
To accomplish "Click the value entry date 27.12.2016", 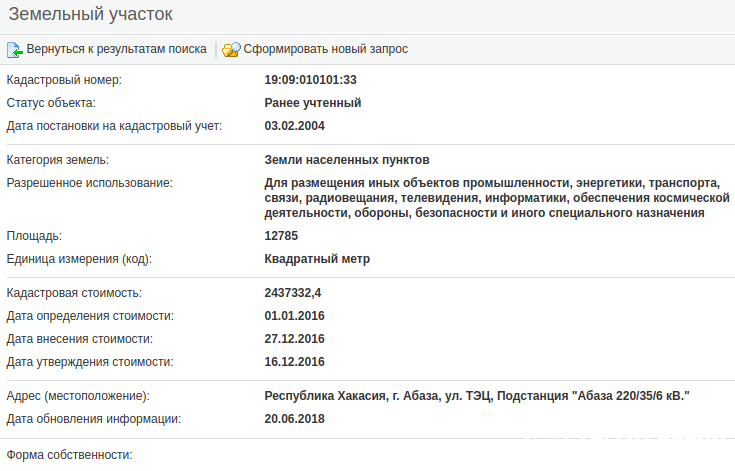I will [294, 339].
